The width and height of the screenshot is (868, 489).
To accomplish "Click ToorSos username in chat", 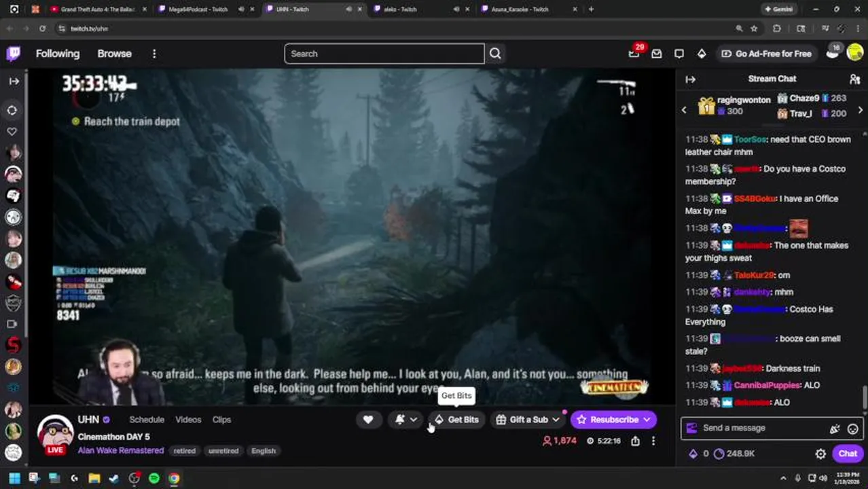I will tap(750, 139).
